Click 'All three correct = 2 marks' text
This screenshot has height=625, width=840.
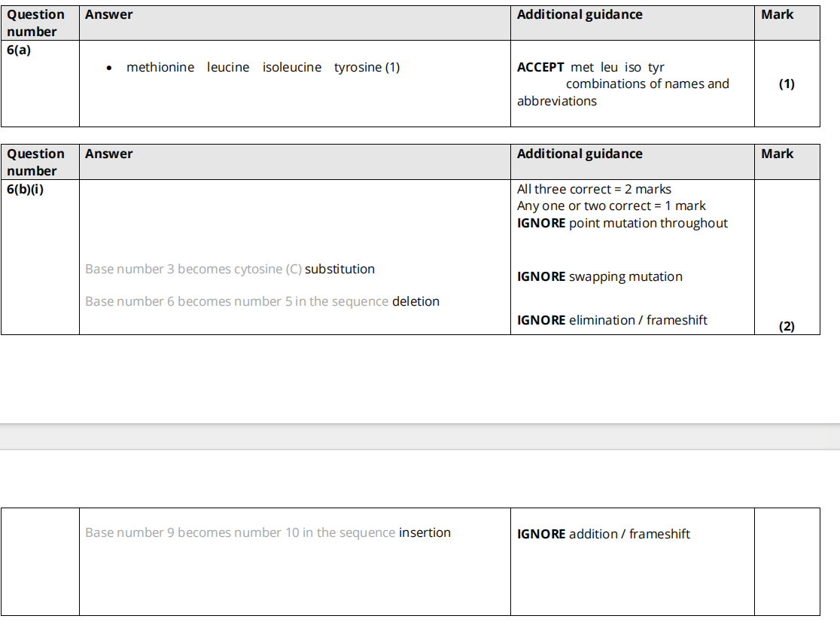tap(594, 190)
